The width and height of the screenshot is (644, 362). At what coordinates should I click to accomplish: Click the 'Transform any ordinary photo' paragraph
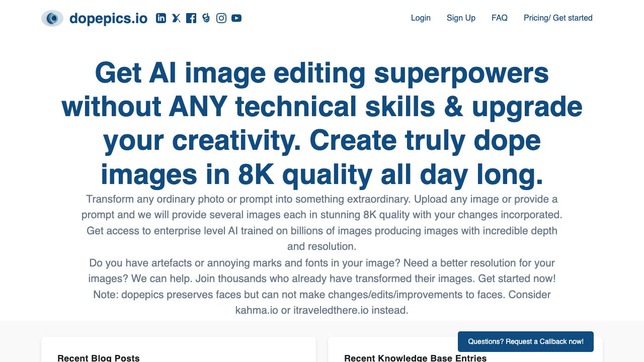tap(322, 207)
